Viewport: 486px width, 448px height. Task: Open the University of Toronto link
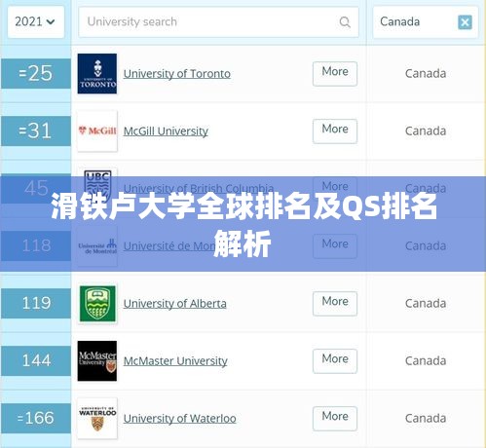click(177, 74)
